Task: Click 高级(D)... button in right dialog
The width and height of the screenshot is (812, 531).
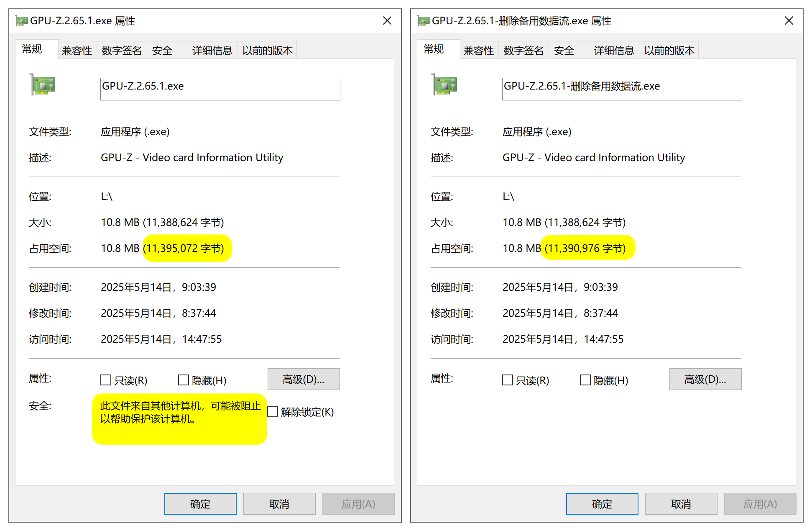Action: 705,379
